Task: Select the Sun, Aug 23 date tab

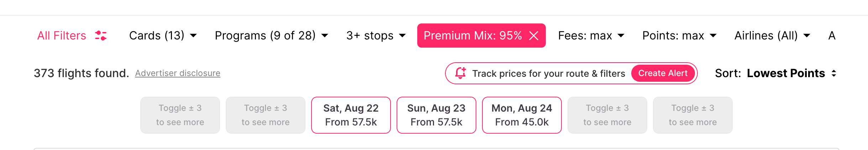Action: click(436, 115)
